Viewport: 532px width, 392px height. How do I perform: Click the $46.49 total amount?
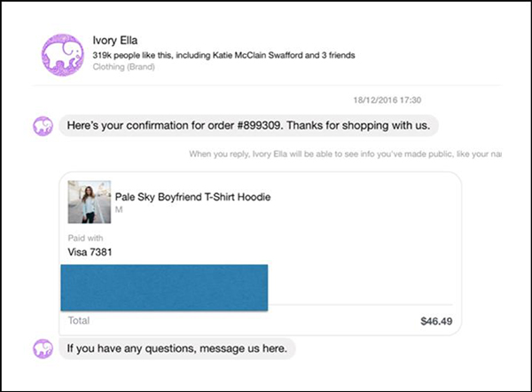[x=436, y=321]
